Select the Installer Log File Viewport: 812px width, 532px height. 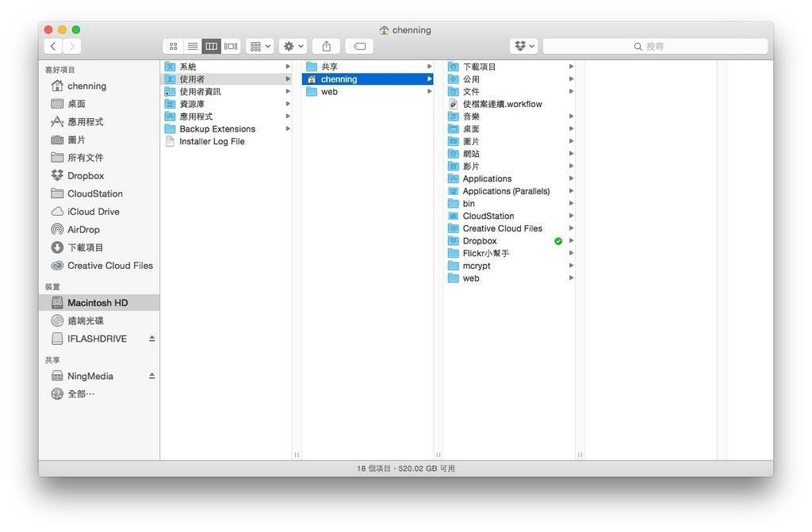pyautogui.click(x=212, y=142)
